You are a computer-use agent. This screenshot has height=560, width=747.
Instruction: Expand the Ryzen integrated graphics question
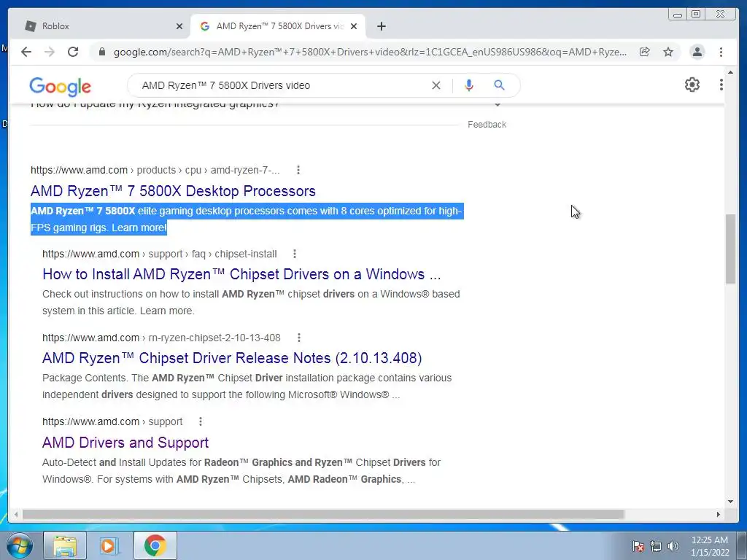(x=498, y=104)
